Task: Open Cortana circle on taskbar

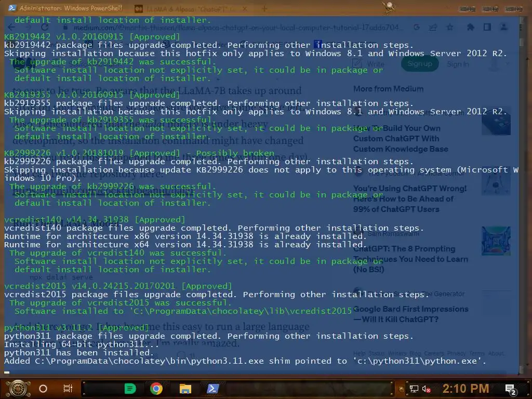Action: click(43, 389)
